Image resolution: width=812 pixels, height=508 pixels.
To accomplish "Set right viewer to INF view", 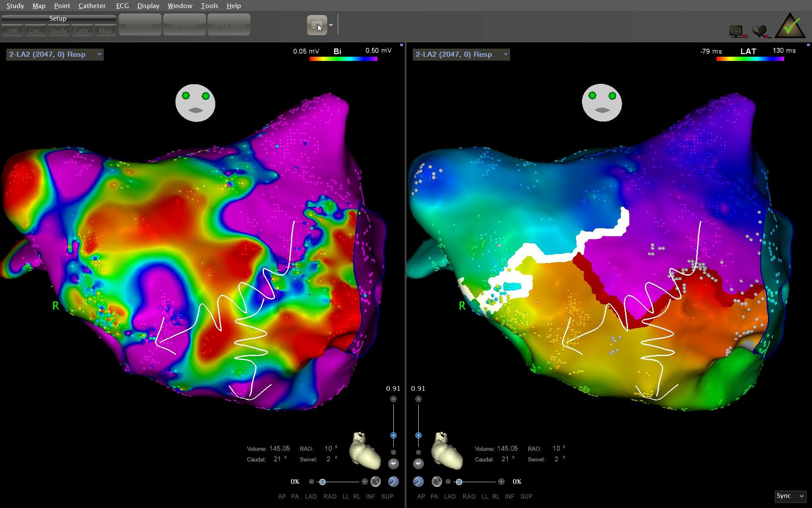I will [510, 496].
